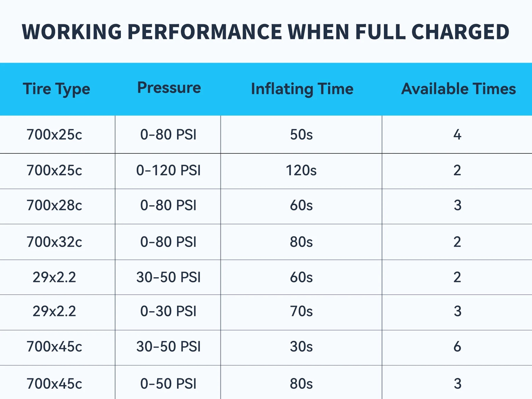
Task: Click the 70s inflating time cell
Action: click(x=301, y=311)
